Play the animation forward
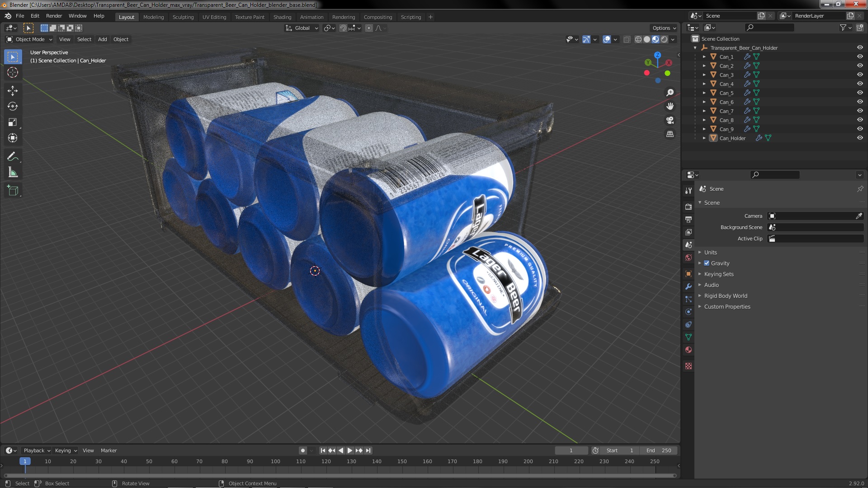 350,450
